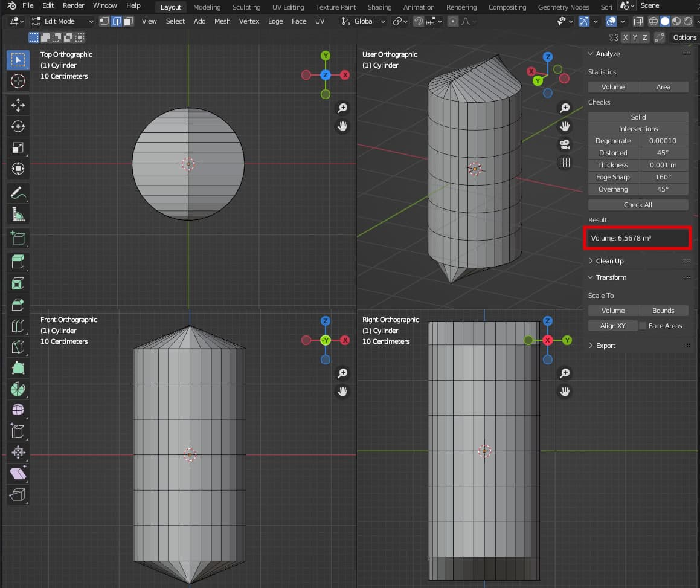700x588 pixels.
Task: Toggle camera view in User Orthographic viewport
Action: pyautogui.click(x=565, y=144)
